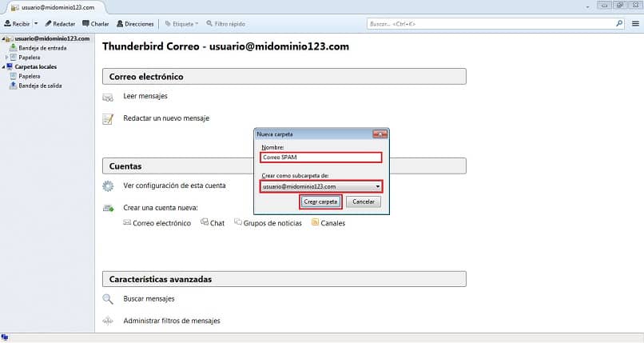644x343 pixels.
Task: Click the Recibir download icon
Action: point(7,24)
